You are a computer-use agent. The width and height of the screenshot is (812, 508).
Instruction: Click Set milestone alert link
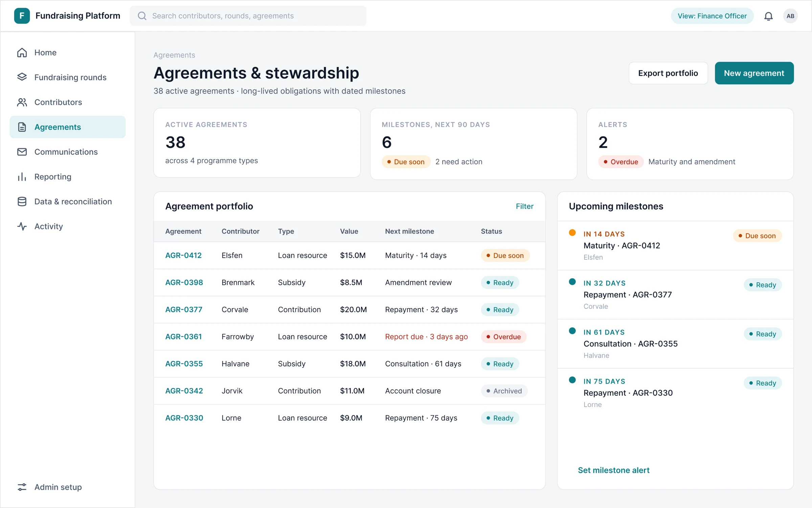613,470
